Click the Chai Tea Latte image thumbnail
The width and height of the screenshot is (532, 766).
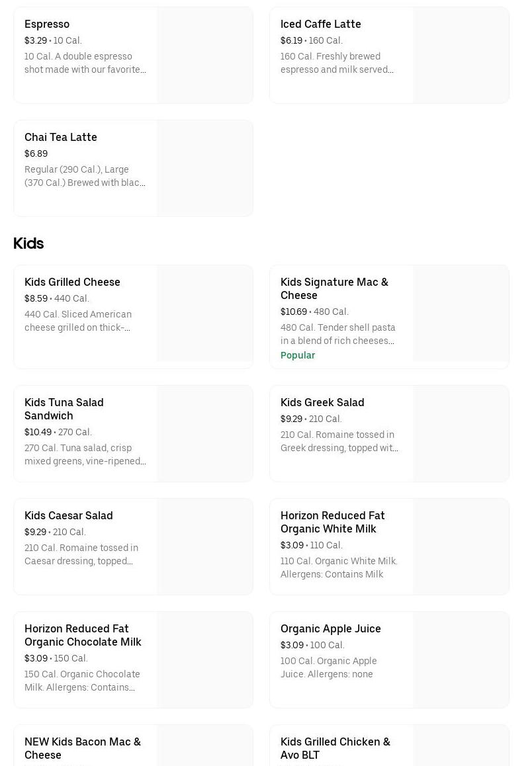tap(204, 168)
